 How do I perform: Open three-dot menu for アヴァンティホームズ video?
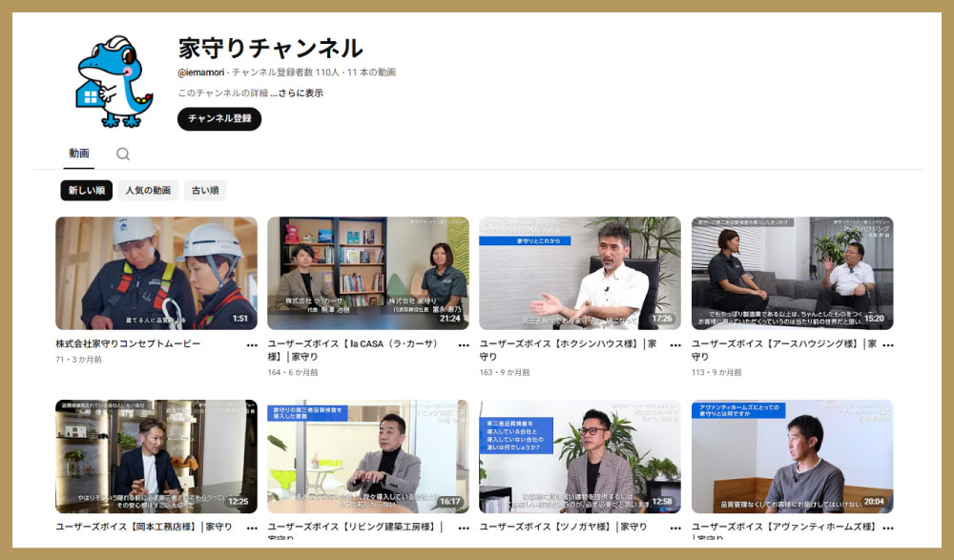(x=887, y=528)
